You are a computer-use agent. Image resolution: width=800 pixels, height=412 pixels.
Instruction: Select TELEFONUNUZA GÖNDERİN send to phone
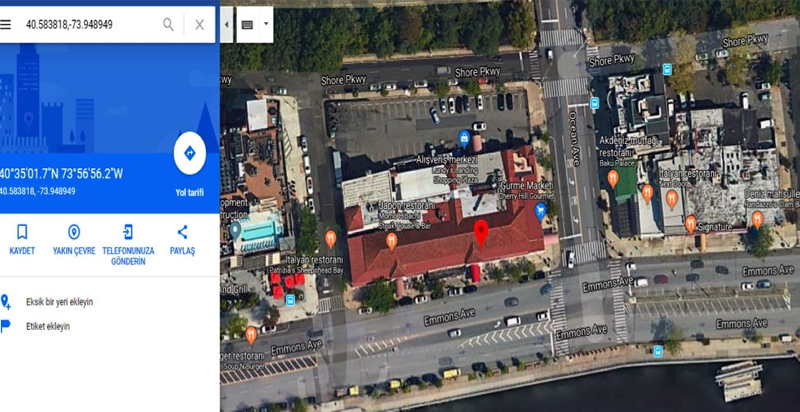click(x=128, y=245)
